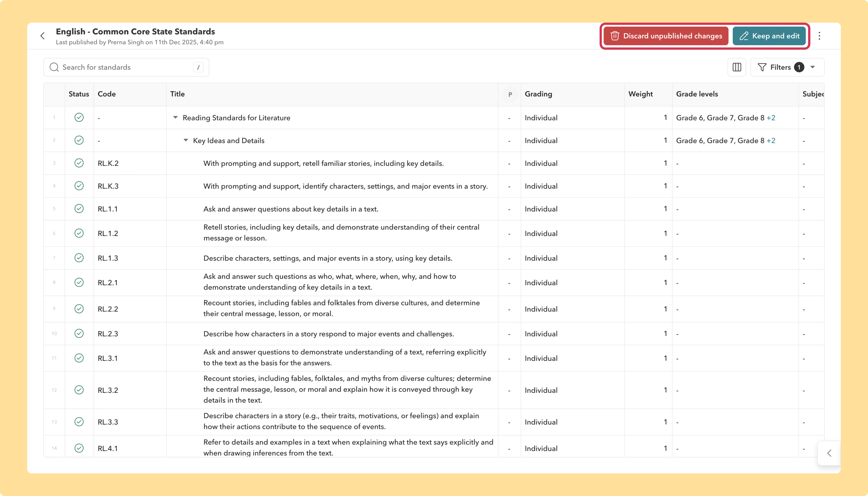The image size is (868, 496).
Task: Click the Status column header
Action: (79, 94)
